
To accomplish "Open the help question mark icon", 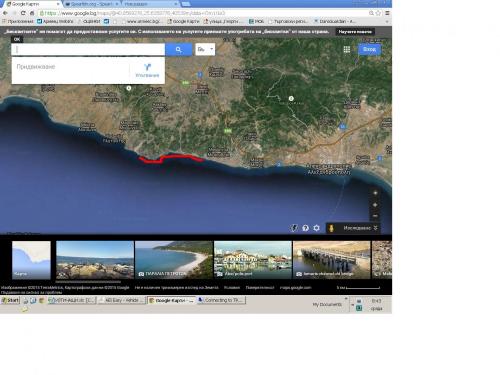I will click(305, 228).
